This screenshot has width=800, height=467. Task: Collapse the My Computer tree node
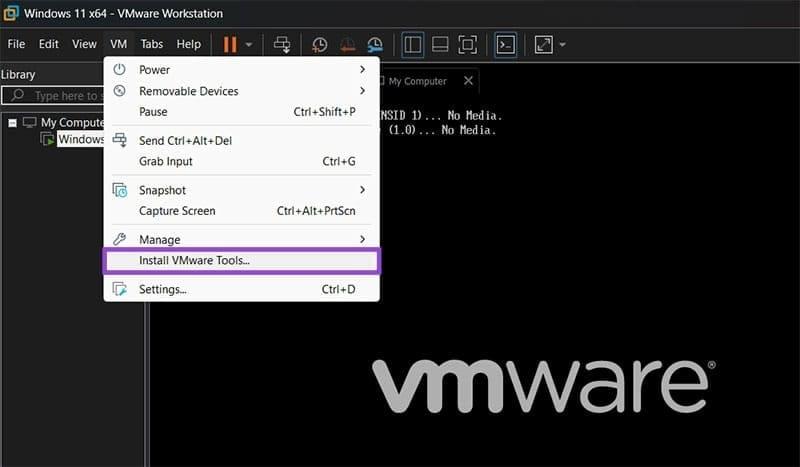pyautogui.click(x=12, y=123)
